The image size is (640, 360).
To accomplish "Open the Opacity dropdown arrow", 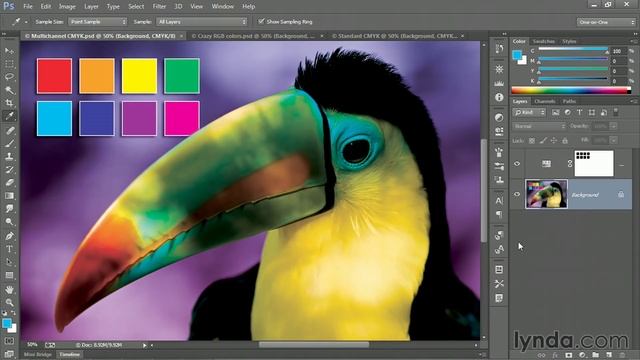I will [613, 127].
